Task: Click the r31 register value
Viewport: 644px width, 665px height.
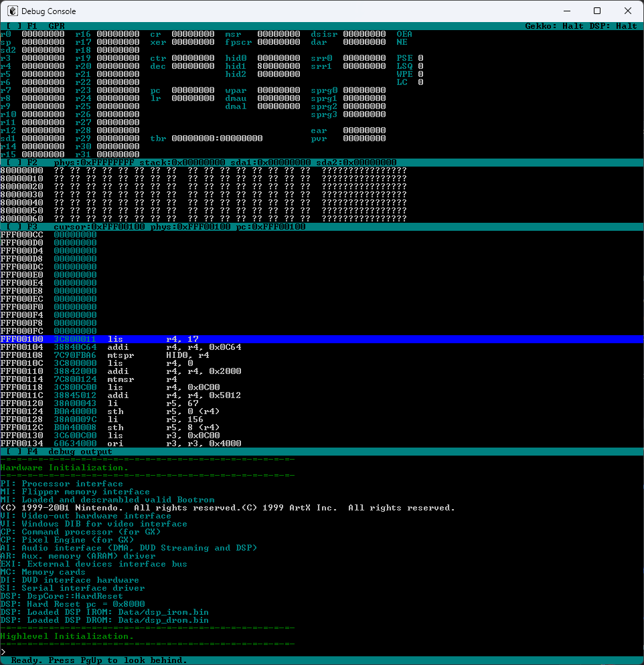Action: coord(118,155)
